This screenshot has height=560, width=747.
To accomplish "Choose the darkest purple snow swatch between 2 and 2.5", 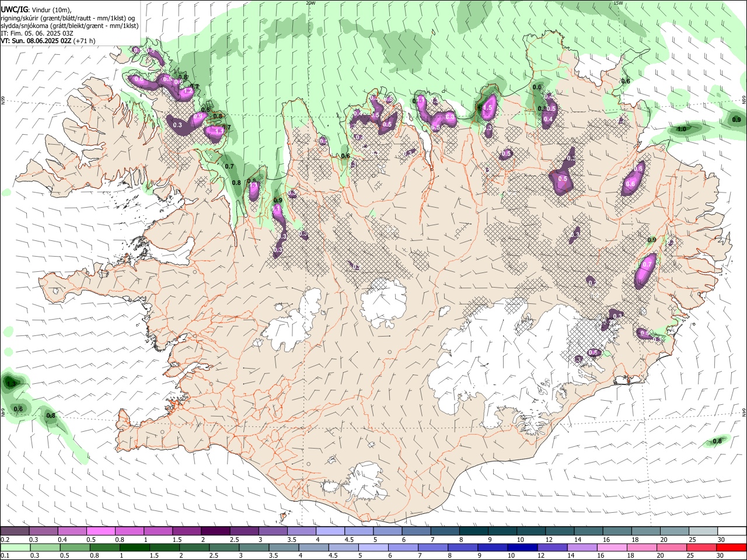I will 215,531.
